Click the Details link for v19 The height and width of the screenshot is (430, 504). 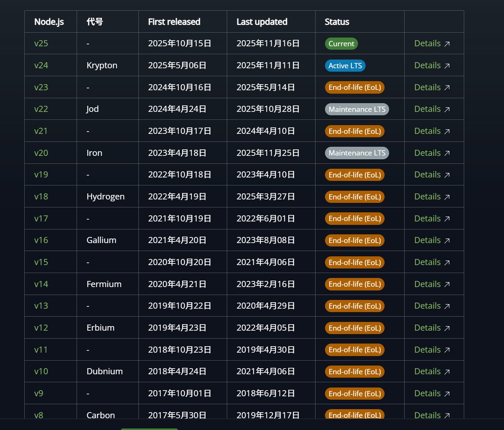point(432,174)
